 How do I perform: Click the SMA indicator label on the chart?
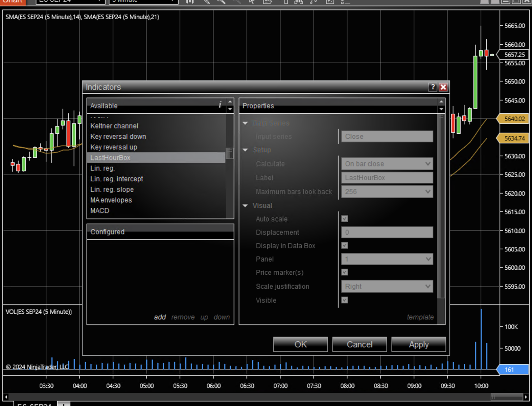(82, 17)
